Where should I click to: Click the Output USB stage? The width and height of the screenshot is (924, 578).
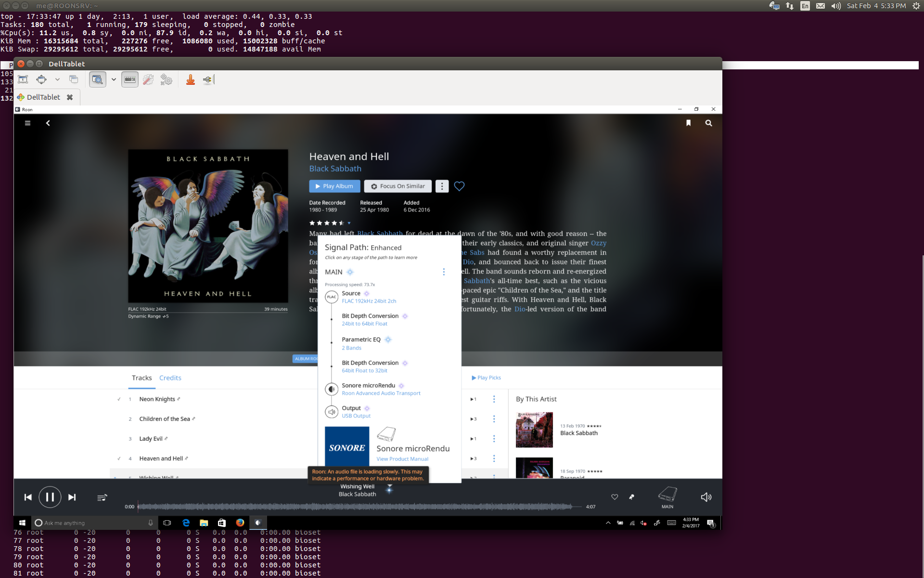[x=348, y=412]
